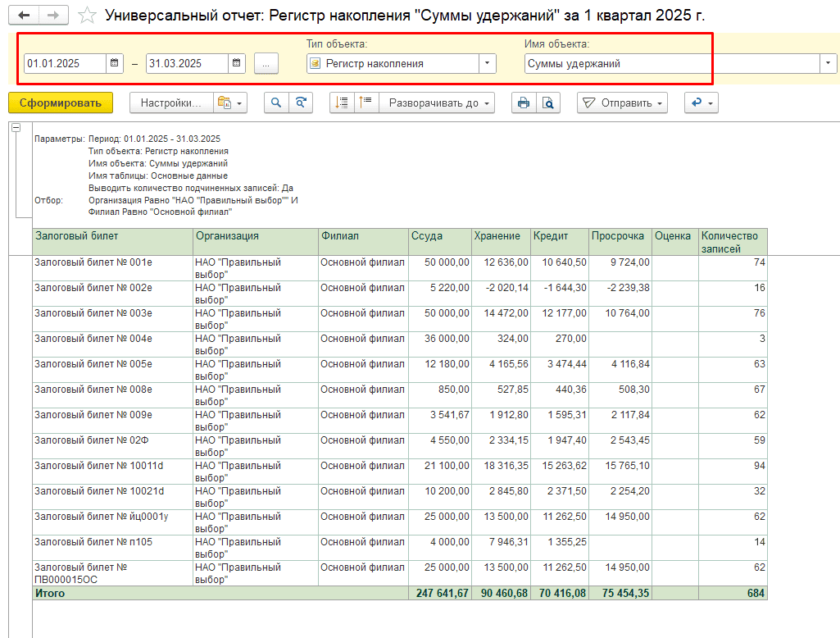Open the Настройки... button
The width and height of the screenshot is (840, 638).
click(170, 103)
